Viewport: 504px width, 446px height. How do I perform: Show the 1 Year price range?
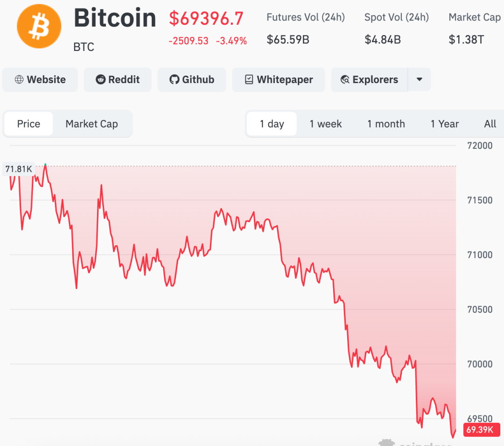tap(444, 124)
